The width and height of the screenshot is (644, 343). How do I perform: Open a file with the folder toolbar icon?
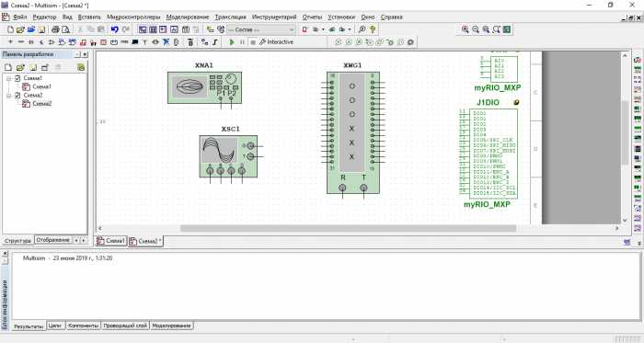coord(20,29)
